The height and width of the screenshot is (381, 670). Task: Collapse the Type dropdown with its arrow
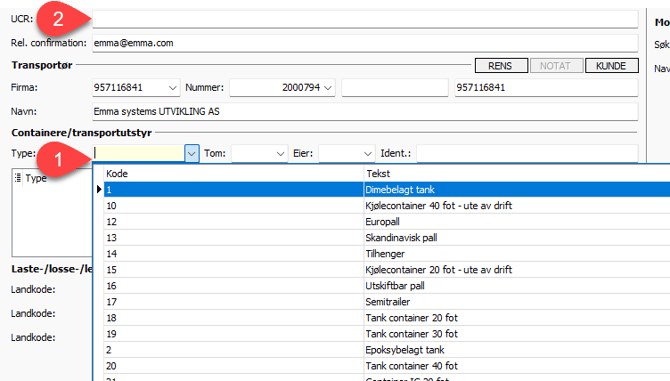coord(192,153)
